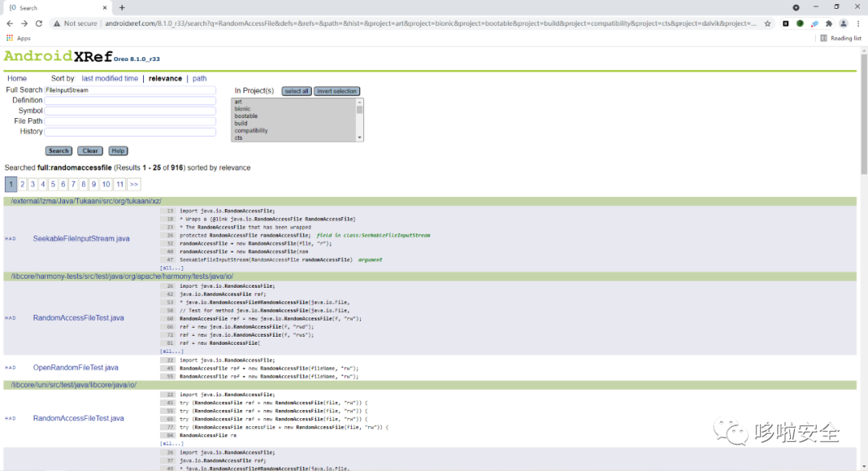This screenshot has height=471, width=868.
Task: Open the Apps shortcut grid icon
Action: click(10, 39)
